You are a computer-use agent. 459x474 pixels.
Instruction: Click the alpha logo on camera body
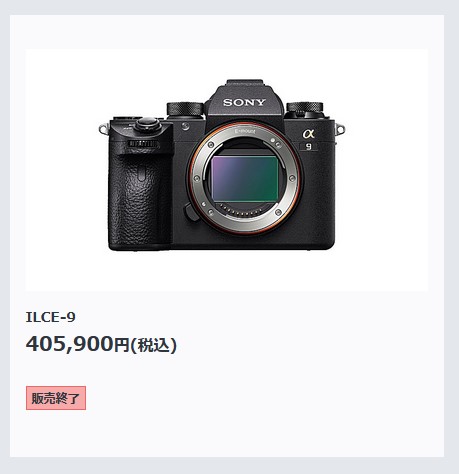click(309, 134)
